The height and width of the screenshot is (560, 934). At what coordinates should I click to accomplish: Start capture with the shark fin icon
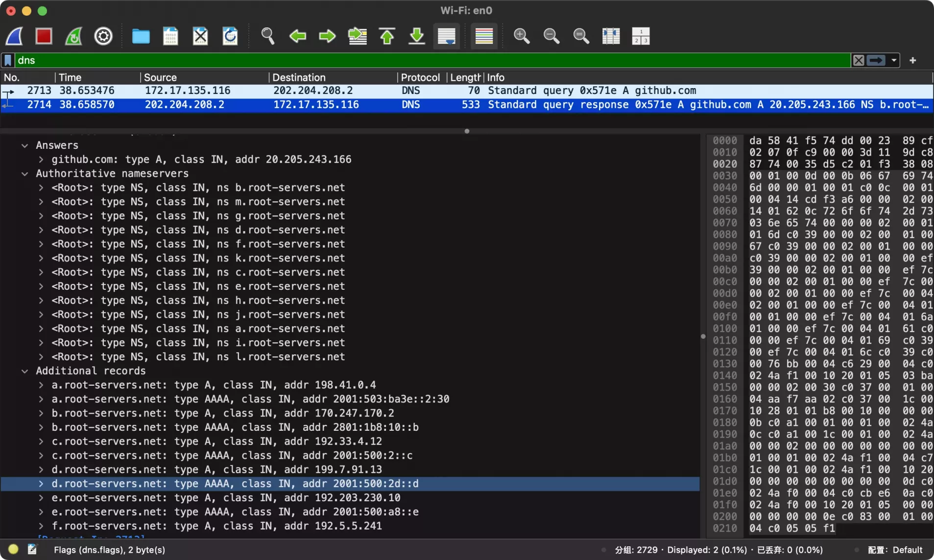pyautogui.click(x=14, y=36)
